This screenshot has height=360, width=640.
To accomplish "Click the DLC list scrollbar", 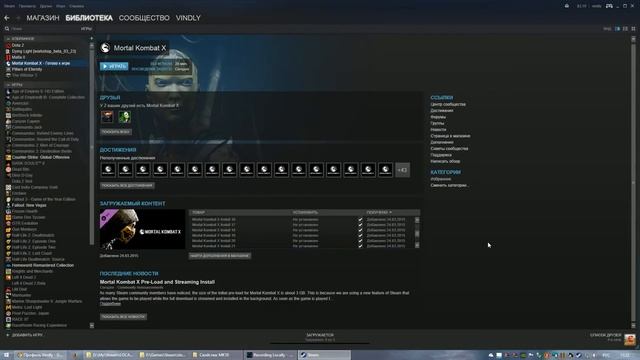I will coord(417,233).
